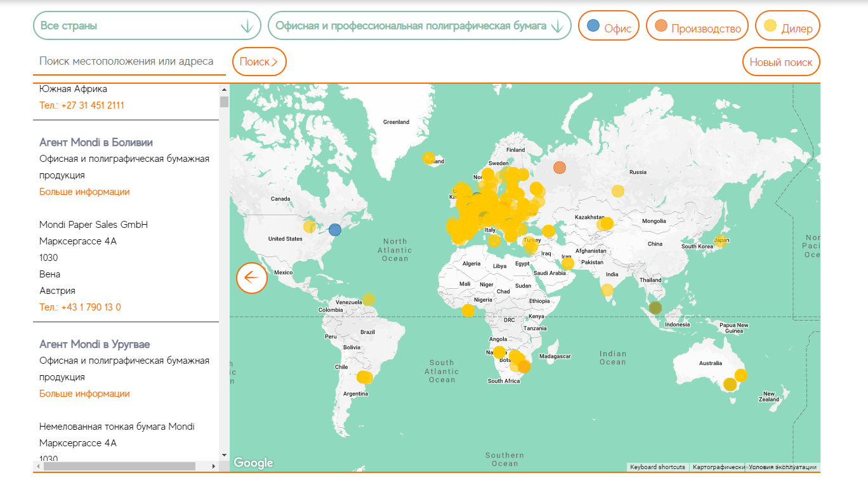The image size is (868, 485).
Task: Click the dealer marker in southern India
Action: click(607, 290)
